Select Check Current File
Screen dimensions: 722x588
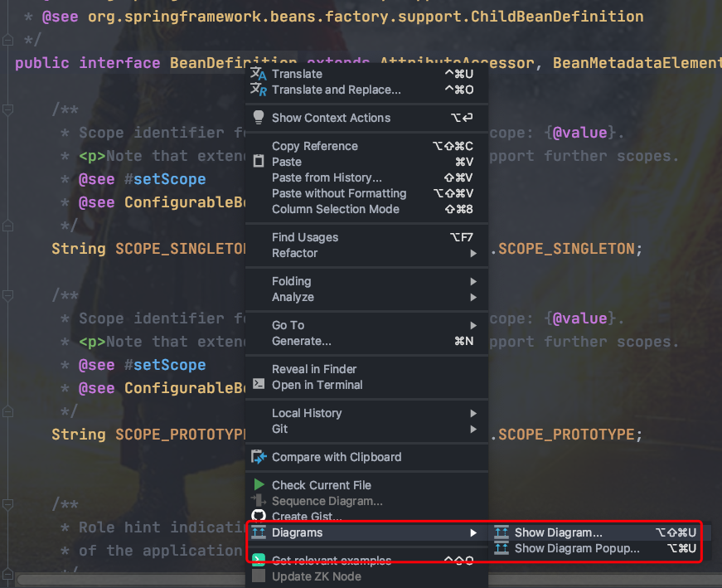point(367,485)
